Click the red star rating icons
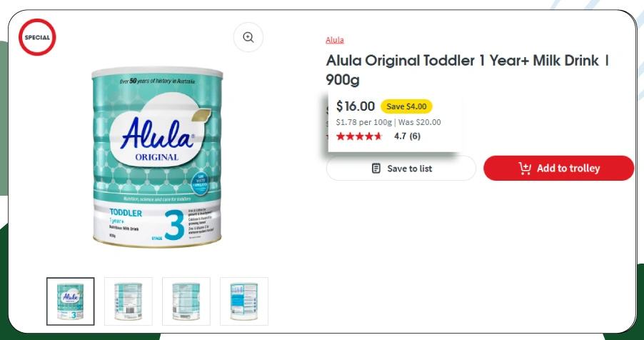Image resolution: width=644 pixels, height=340 pixels. 359,136
